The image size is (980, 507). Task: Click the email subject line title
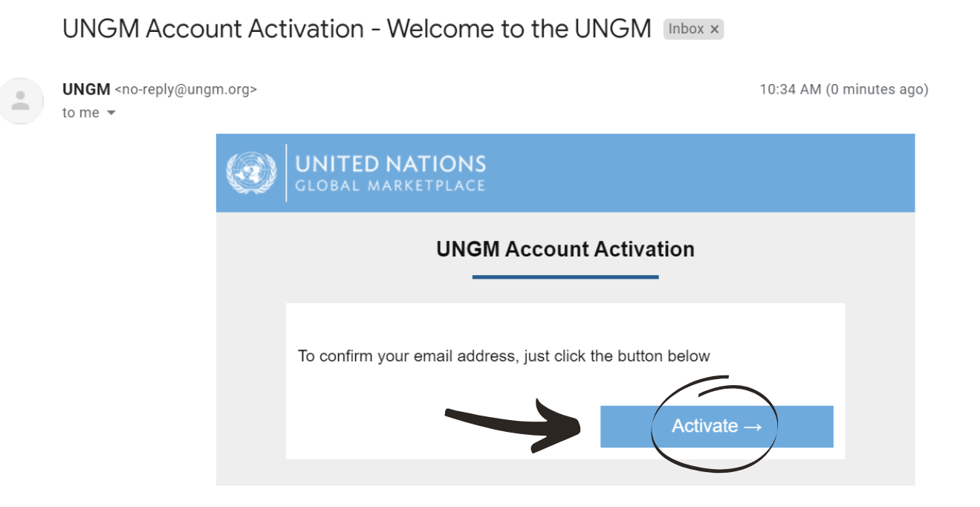point(357,29)
